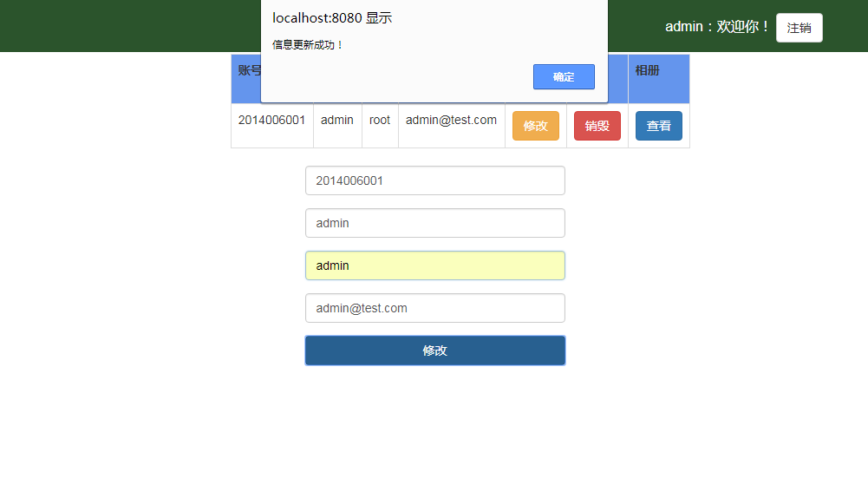The image size is (868, 498).
Task: Click the orange 修改 button in table row
Action: coord(535,126)
